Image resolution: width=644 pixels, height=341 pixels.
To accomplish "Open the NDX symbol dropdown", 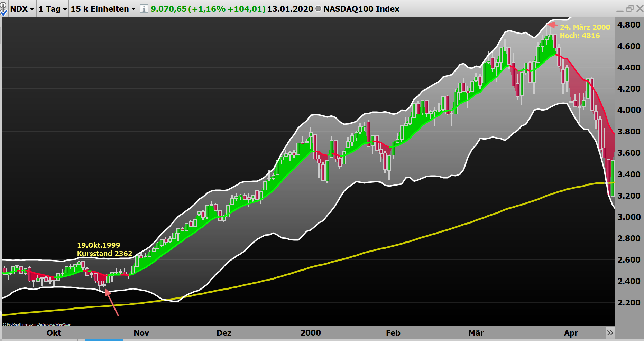I will pos(22,9).
